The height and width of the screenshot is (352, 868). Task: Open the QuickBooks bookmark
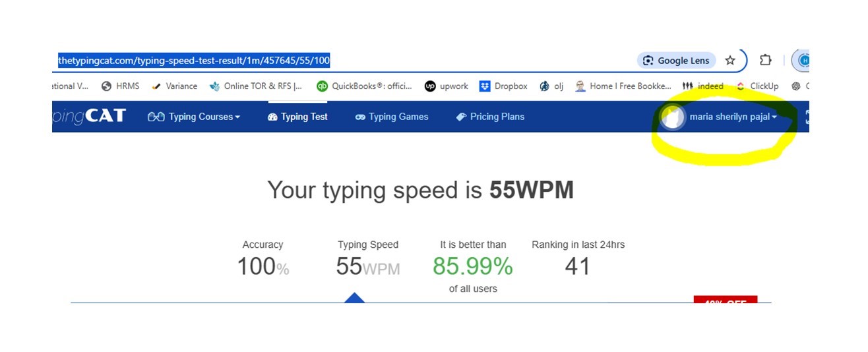[364, 86]
